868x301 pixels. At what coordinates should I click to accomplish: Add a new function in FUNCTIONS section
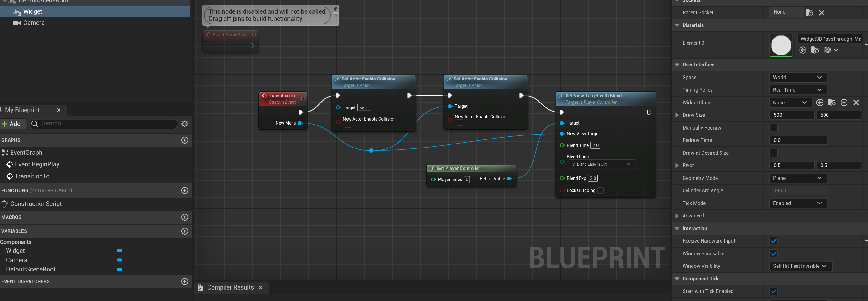click(x=185, y=190)
